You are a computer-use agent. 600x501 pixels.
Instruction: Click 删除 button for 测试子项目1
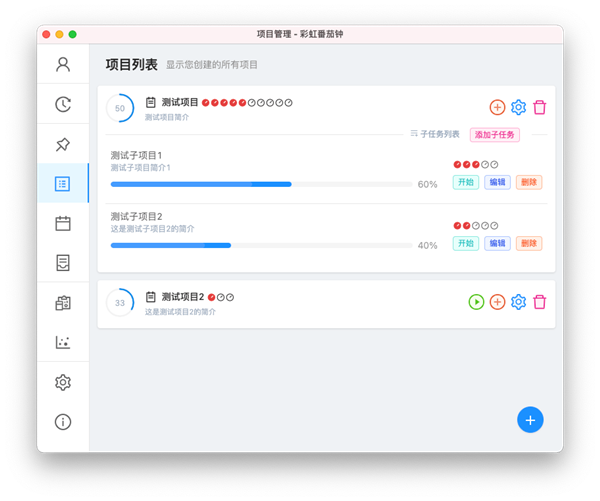(529, 182)
